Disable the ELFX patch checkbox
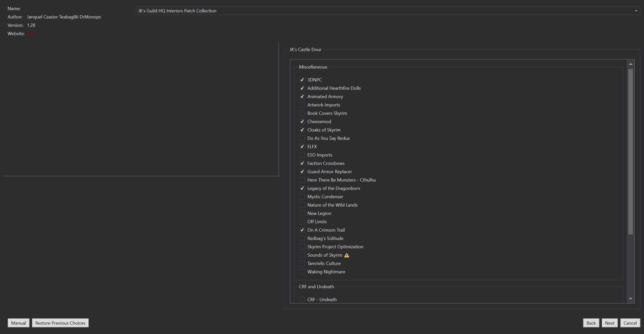This screenshot has width=644, height=334. (x=302, y=146)
